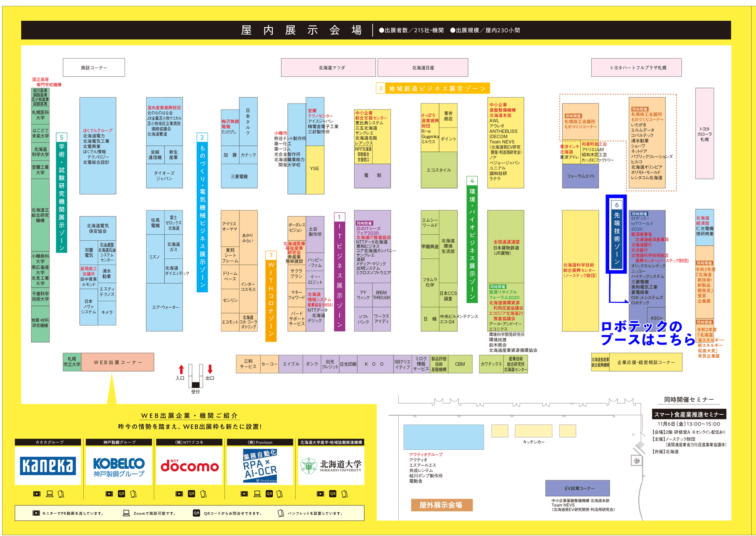The width and height of the screenshot is (756, 536).
Task: Click the スマート食産業推進セミナー heading
Action: coord(689,414)
